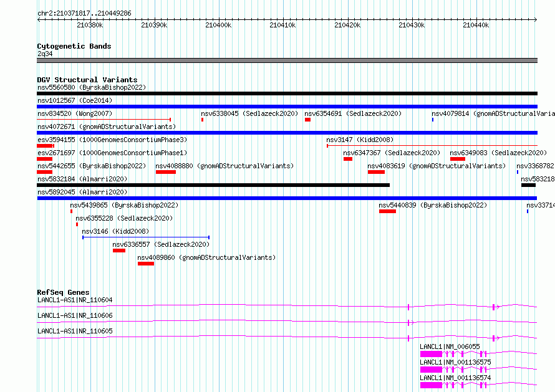Click the black nsv5832184 variant bar
Image resolution: width=555 pixels, height=392 pixels.
click(x=213, y=185)
